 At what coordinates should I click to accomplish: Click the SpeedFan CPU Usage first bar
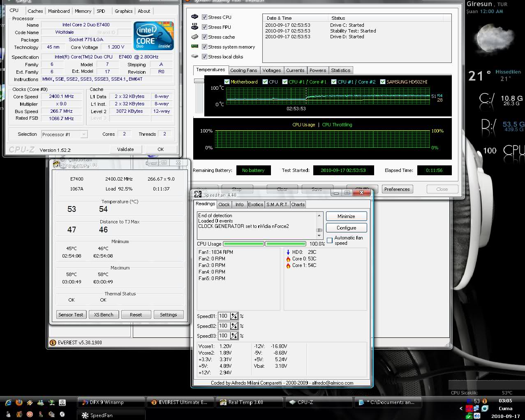243,244
